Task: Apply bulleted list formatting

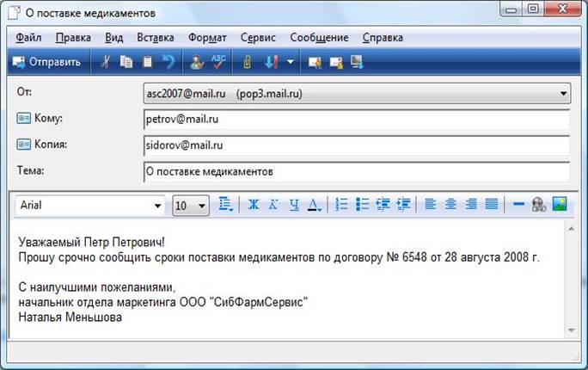Action: 362,205
